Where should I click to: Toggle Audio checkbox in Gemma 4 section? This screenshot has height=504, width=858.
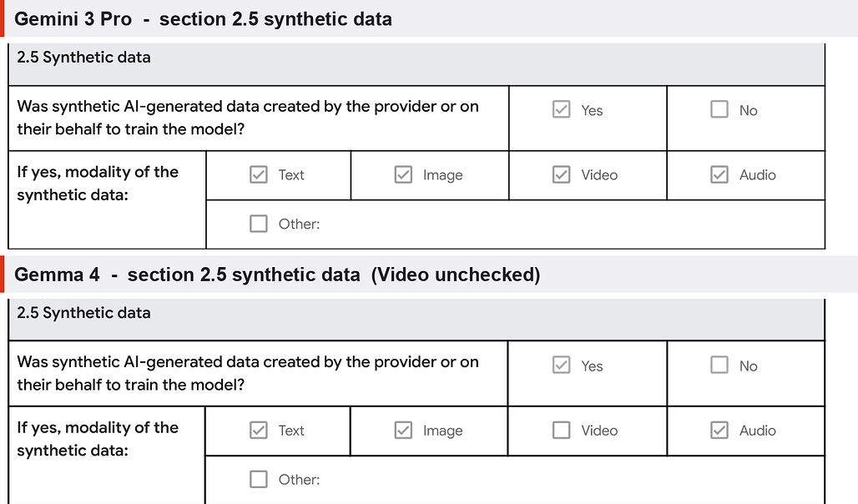719,430
